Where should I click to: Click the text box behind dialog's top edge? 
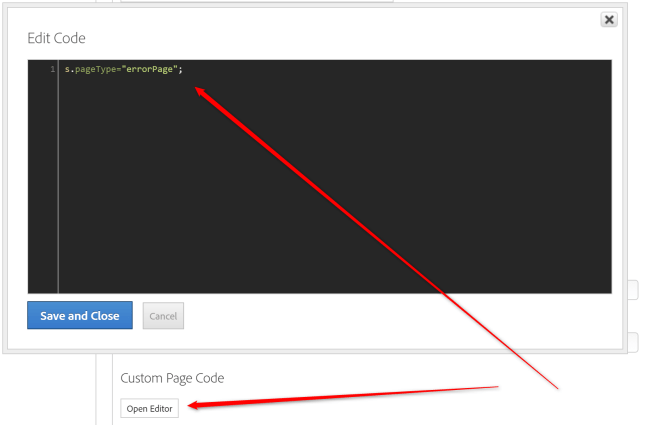point(250,2)
